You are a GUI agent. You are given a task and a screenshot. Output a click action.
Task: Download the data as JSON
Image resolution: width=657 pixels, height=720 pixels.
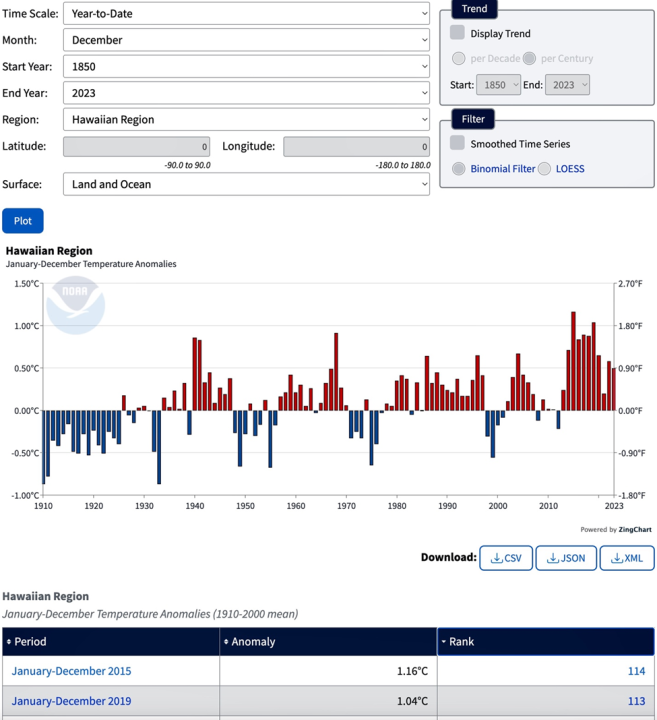pos(566,558)
